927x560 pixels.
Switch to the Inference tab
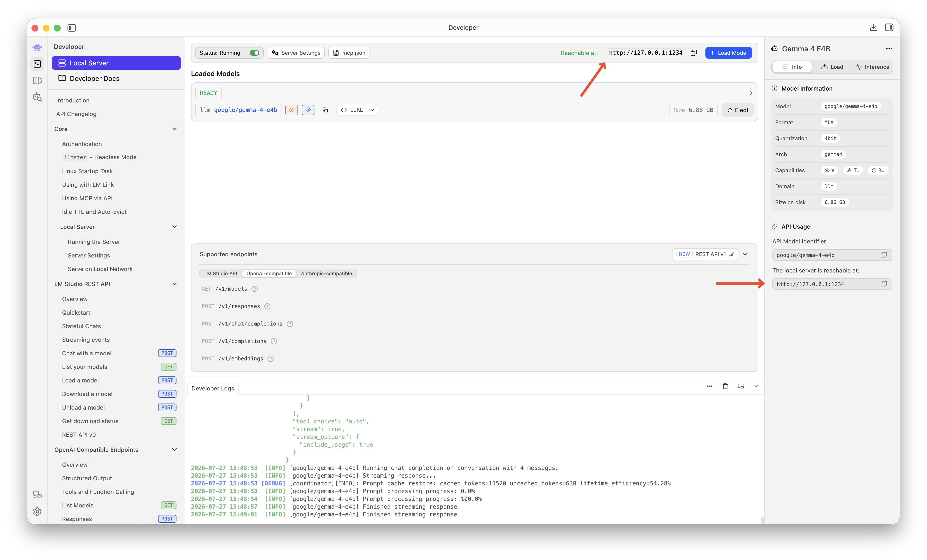pyautogui.click(x=872, y=67)
